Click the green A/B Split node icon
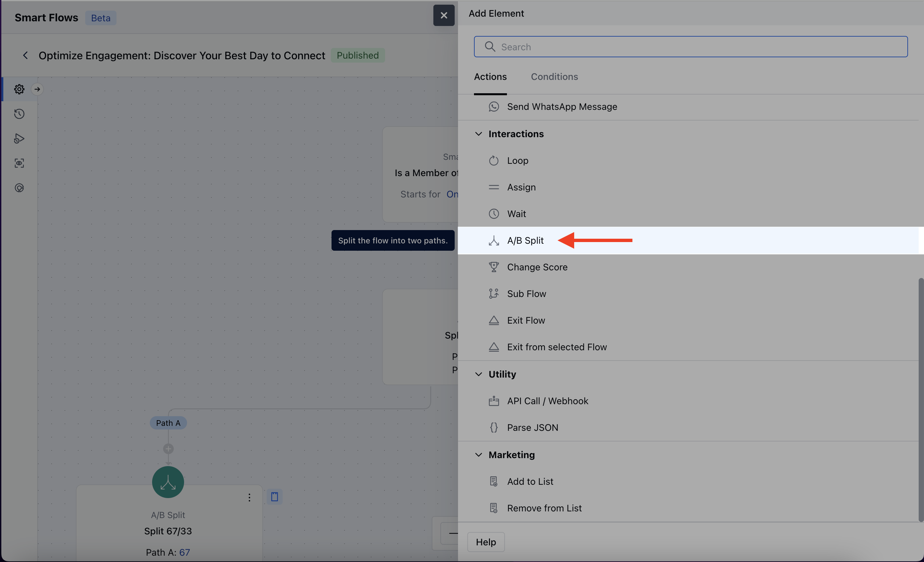The image size is (924, 562). [168, 482]
